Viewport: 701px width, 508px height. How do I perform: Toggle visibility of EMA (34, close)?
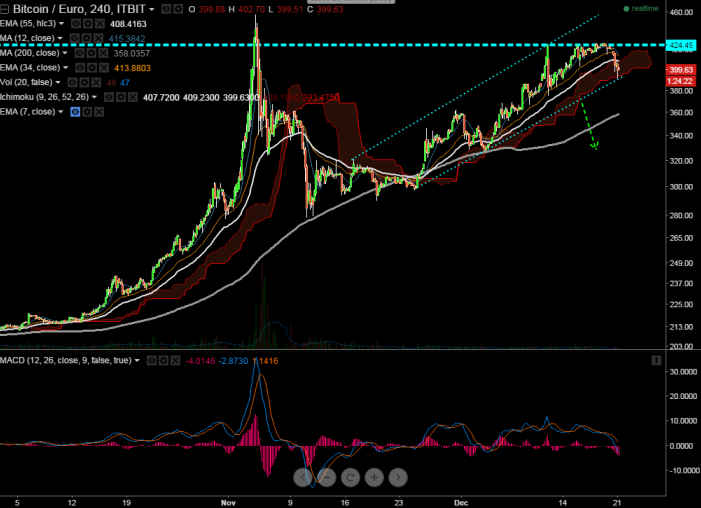coord(80,68)
